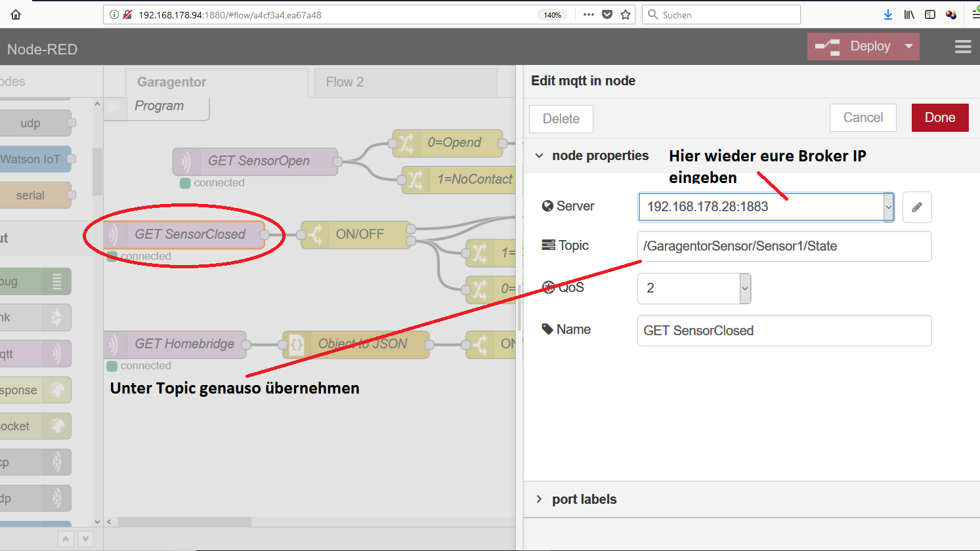Switch to the Flow 2 tab
The width and height of the screenshot is (980, 551).
pos(345,82)
